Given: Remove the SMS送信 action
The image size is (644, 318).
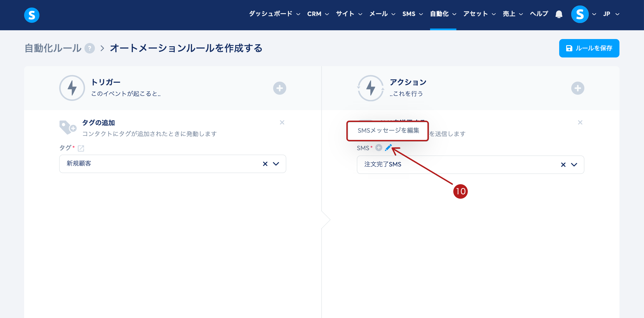Looking at the screenshot, I should (x=580, y=122).
